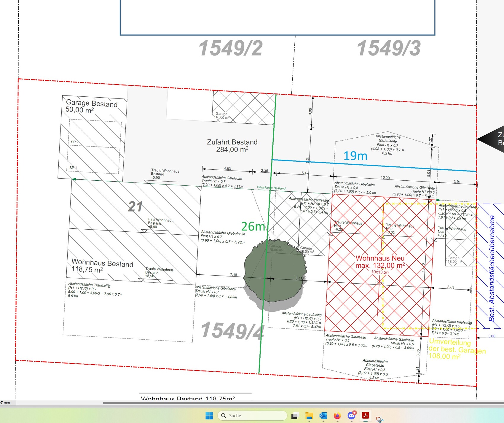Image resolution: width=504 pixels, height=423 pixels.
Task: Open Discord from the taskbar
Action: tap(352, 416)
